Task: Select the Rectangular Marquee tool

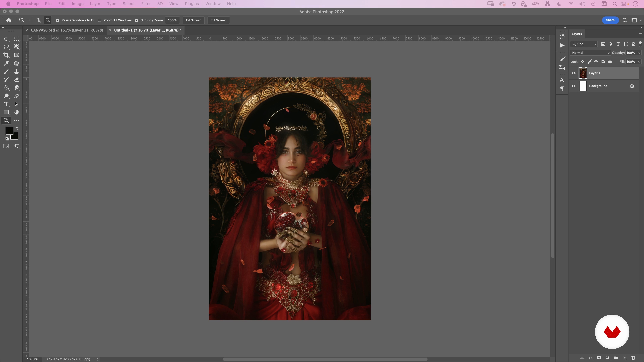Action: 16,39
